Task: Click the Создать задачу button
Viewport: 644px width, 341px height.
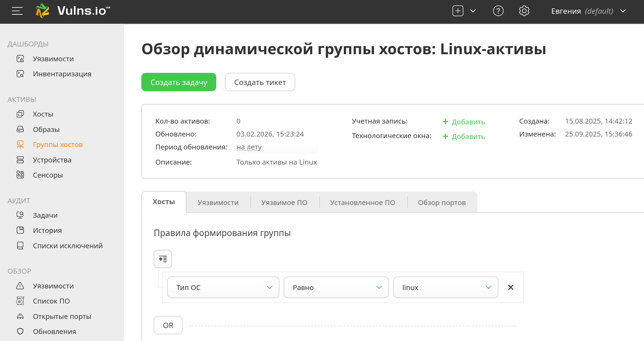Action: click(x=179, y=82)
